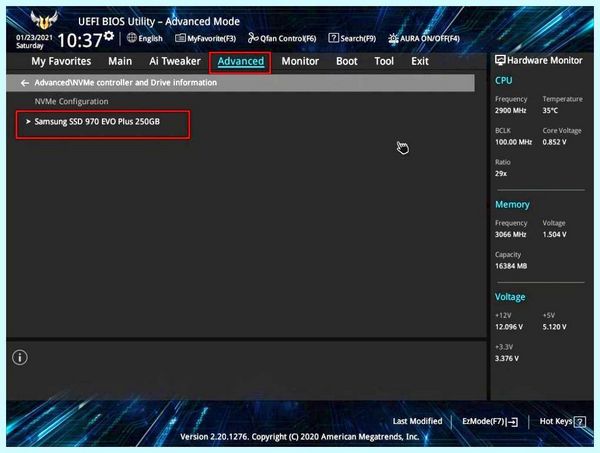
Task: Click BCLK value 100.00 MHz
Action: coord(514,142)
